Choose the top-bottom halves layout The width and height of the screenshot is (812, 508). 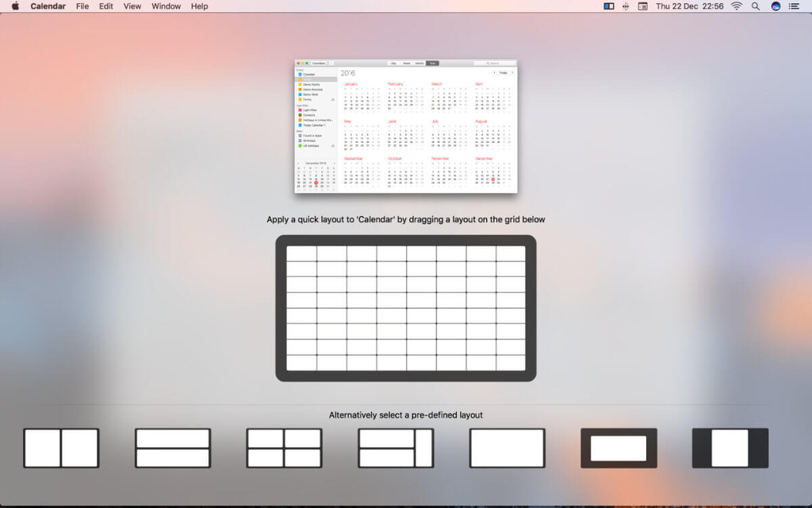(173, 448)
